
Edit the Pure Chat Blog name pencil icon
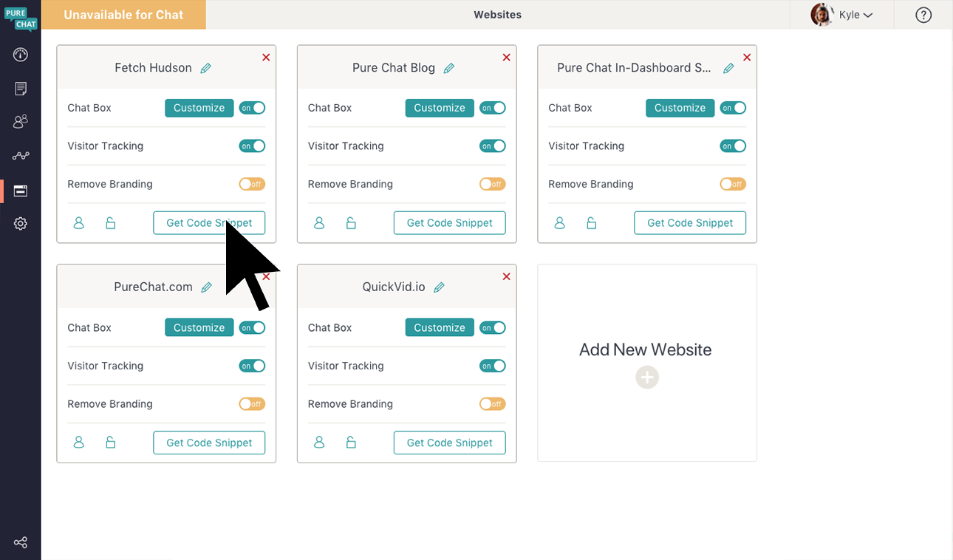(x=448, y=68)
